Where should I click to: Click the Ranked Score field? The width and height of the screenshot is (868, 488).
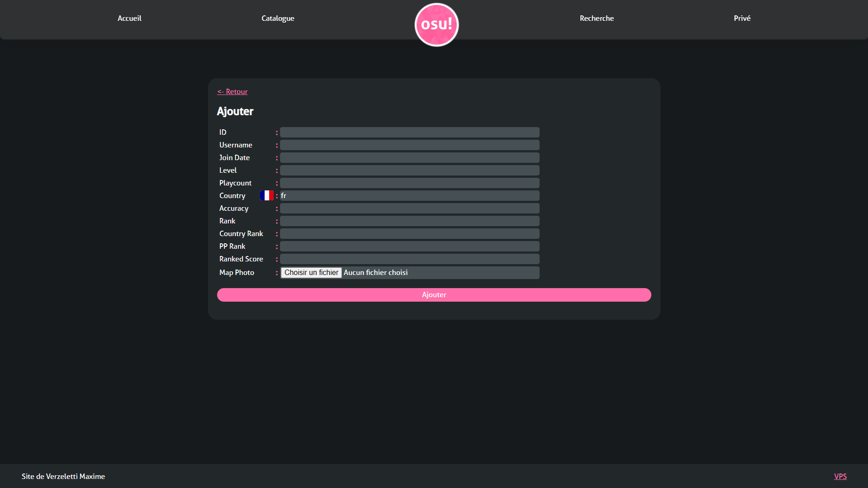pos(409,259)
